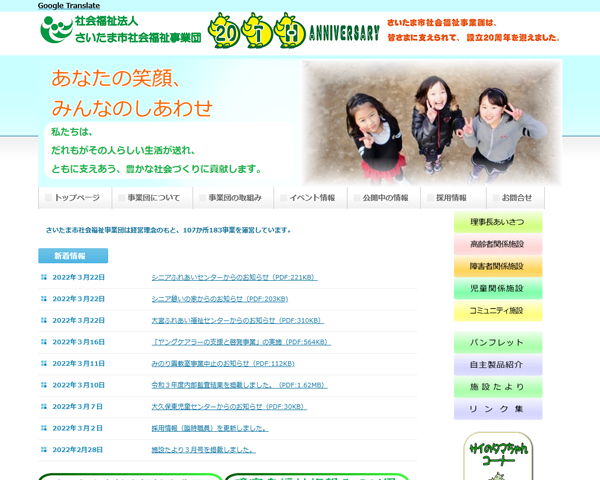Image resolution: width=600 pixels, height=480 pixels.
Task: Click bullet icon beside 2022年2月28日
Action: pyautogui.click(x=44, y=449)
